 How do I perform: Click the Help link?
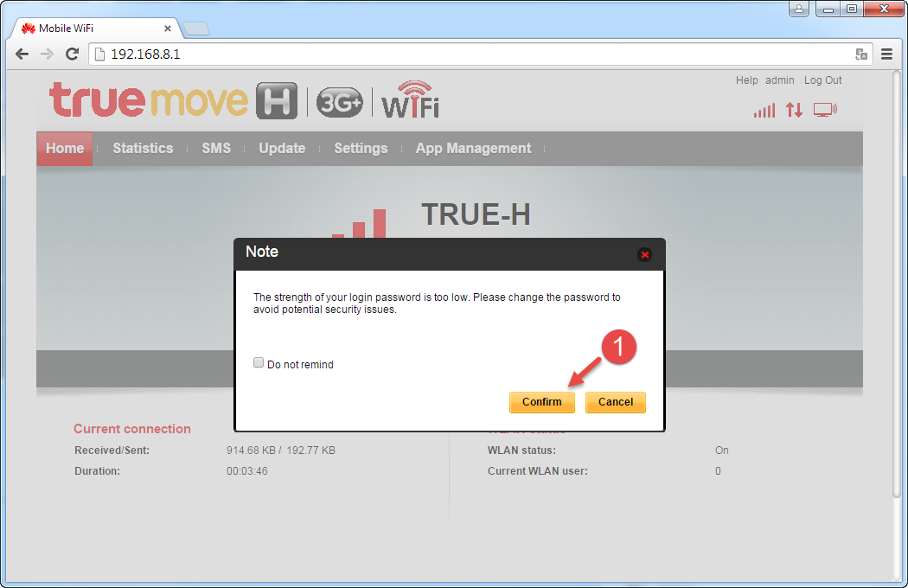point(746,80)
